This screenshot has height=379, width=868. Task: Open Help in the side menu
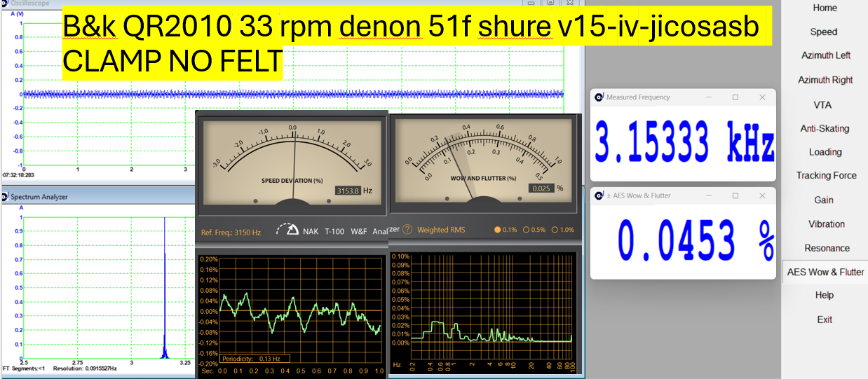click(x=825, y=295)
